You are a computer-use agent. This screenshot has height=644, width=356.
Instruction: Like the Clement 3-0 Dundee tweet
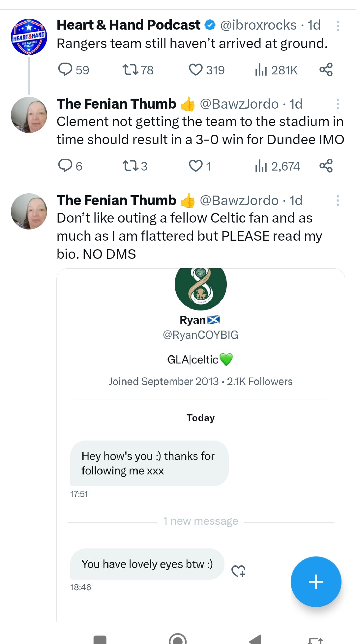click(x=196, y=166)
